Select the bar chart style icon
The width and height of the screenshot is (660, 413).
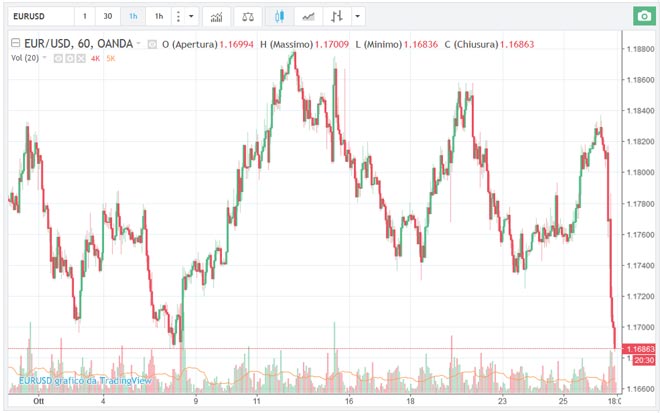tap(338, 17)
